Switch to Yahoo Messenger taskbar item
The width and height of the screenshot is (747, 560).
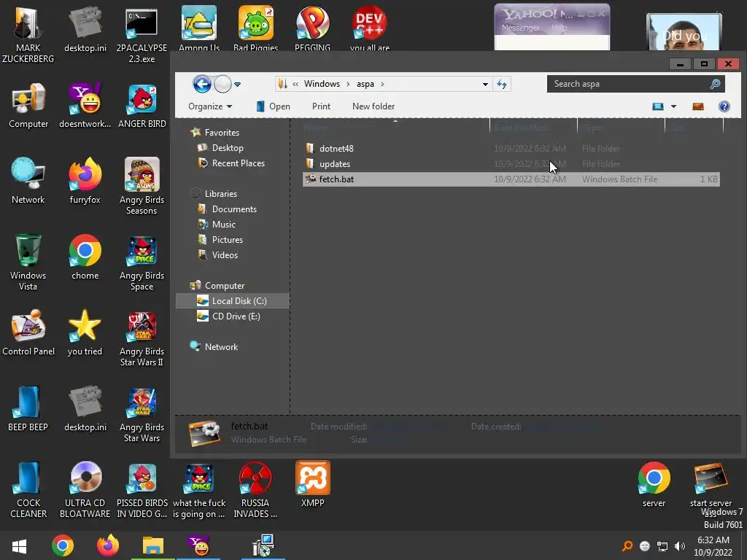point(198,545)
